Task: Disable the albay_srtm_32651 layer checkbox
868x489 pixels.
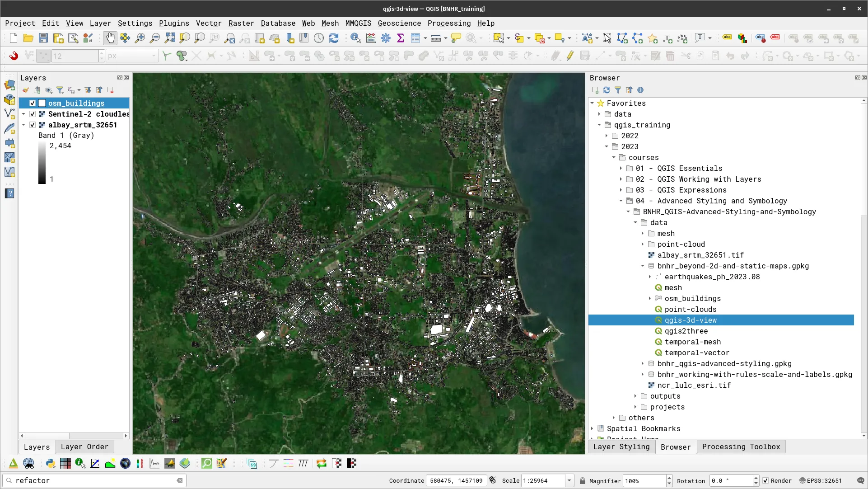Action: click(x=32, y=125)
